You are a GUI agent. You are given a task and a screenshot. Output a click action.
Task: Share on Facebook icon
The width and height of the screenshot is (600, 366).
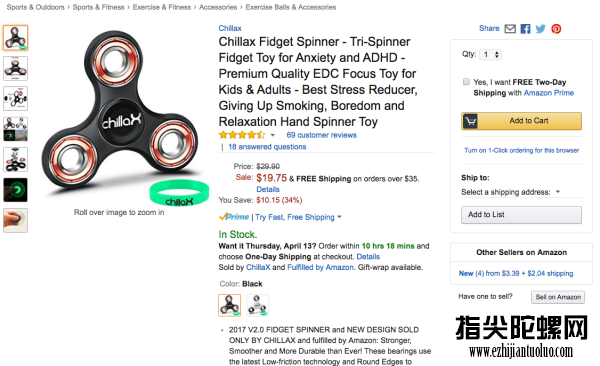[525, 29]
